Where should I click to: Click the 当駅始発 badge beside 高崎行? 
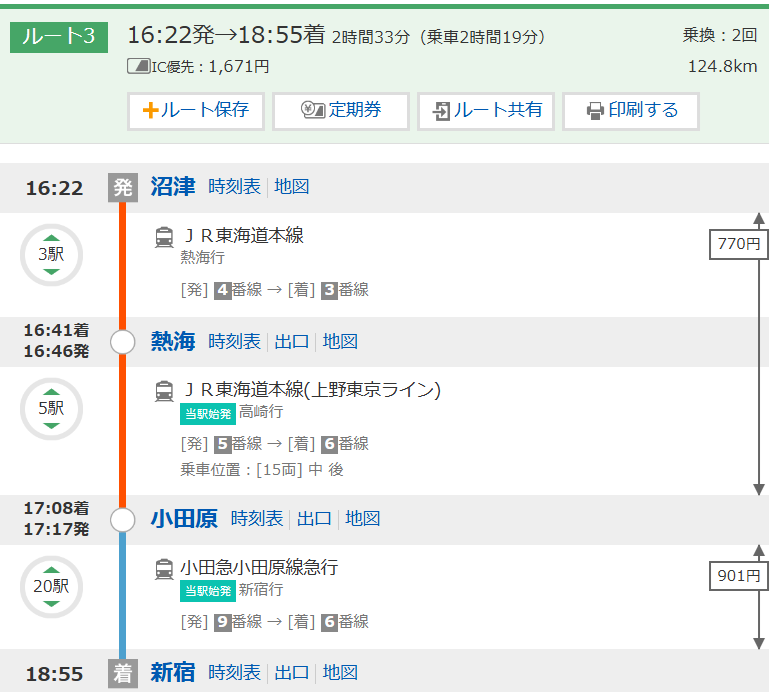(208, 414)
